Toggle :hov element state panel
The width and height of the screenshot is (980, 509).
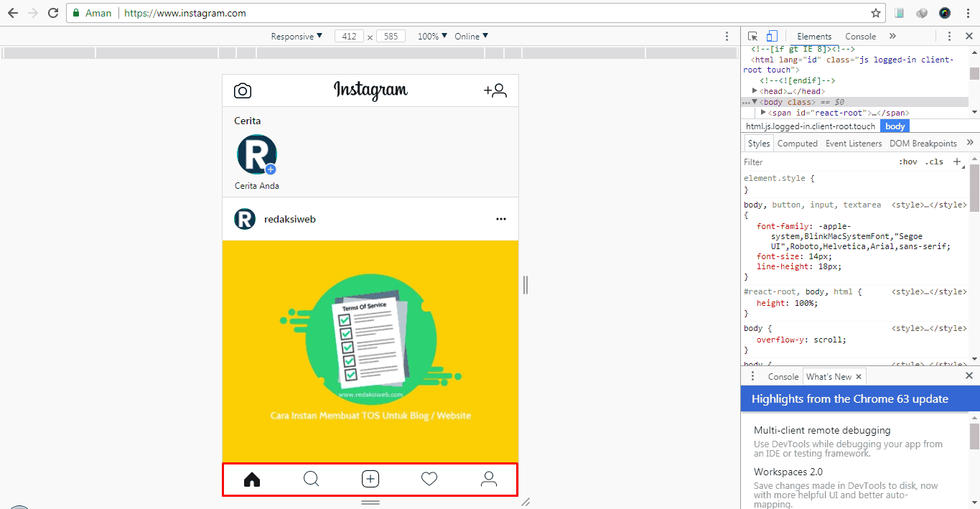908,162
